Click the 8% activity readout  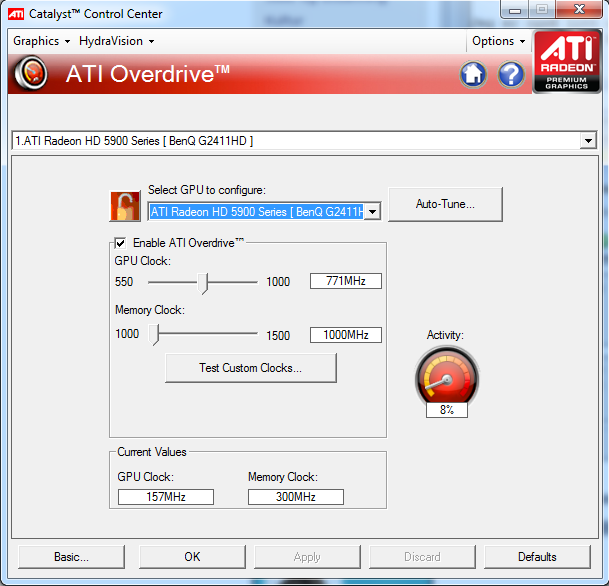(x=447, y=410)
